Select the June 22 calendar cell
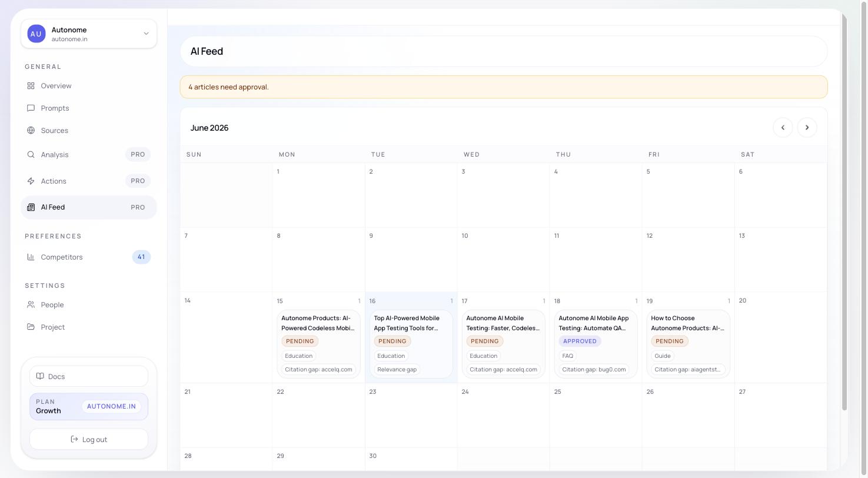Screen dimensions: 868x478 pyautogui.click(x=318, y=416)
